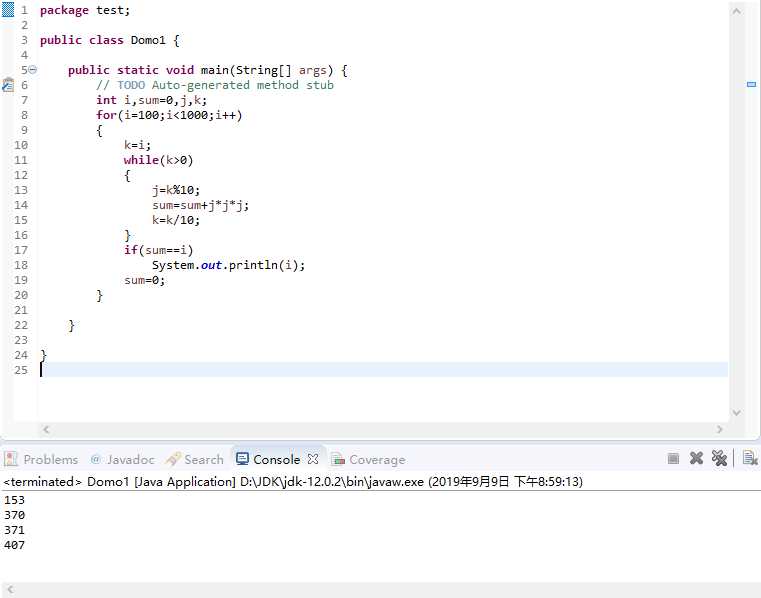Click editor vertical scrollbar down arrow

tap(736, 413)
